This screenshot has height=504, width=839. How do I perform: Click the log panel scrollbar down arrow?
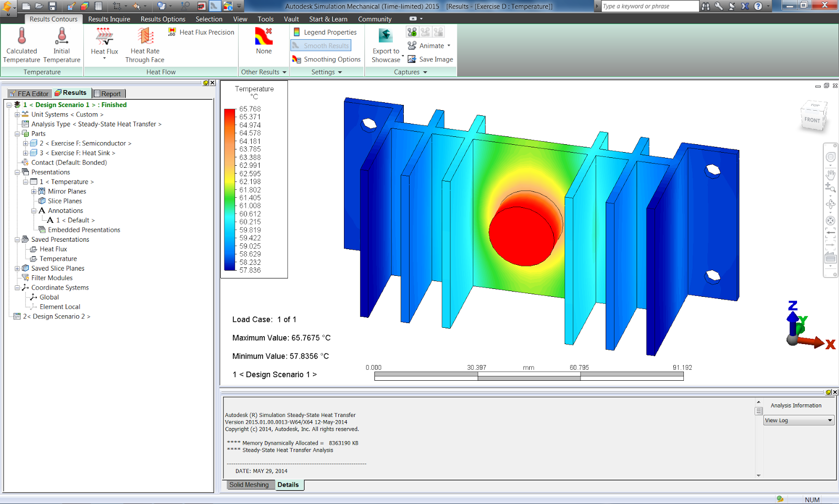click(758, 475)
